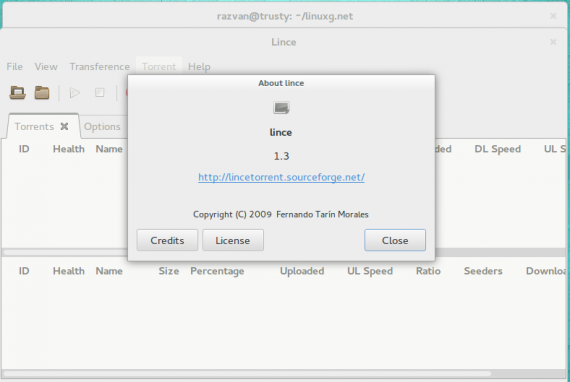Close the Lince main window
570x382 pixels.
[x=553, y=42]
